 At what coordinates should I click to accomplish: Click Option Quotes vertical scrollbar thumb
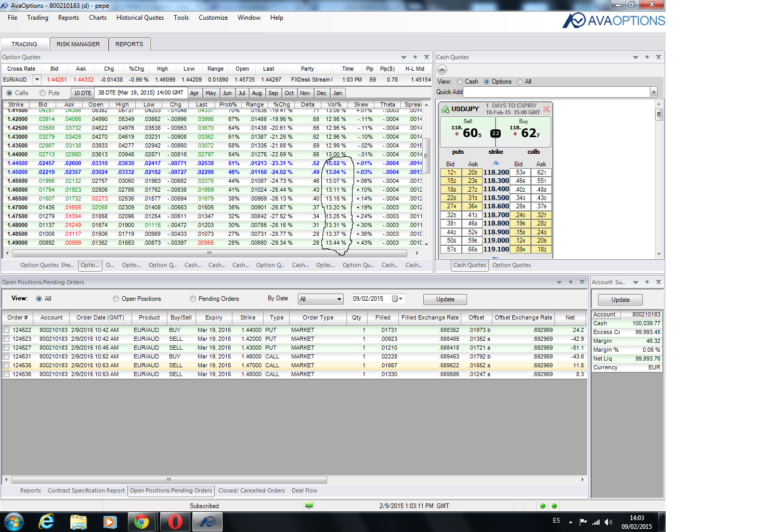coord(426,156)
